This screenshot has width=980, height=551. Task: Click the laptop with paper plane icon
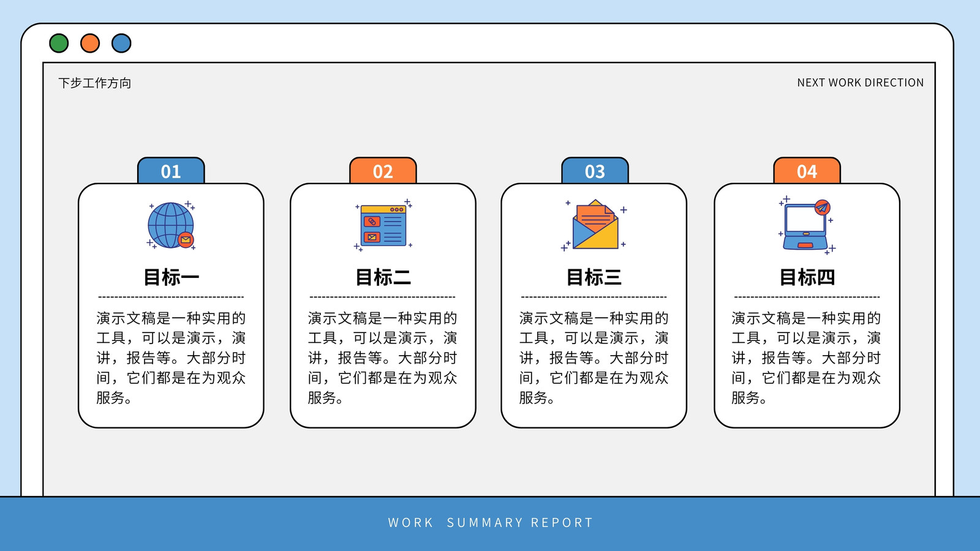(x=807, y=225)
